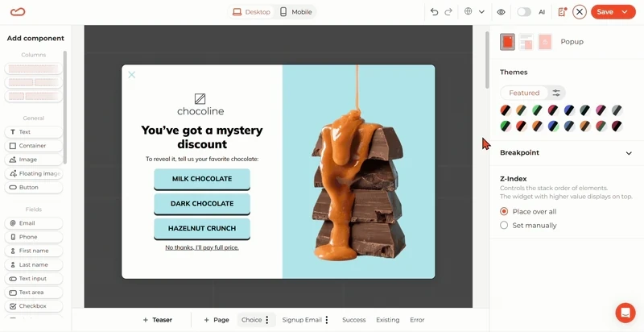Pick the blue and black theme swatch

coord(569,110)
